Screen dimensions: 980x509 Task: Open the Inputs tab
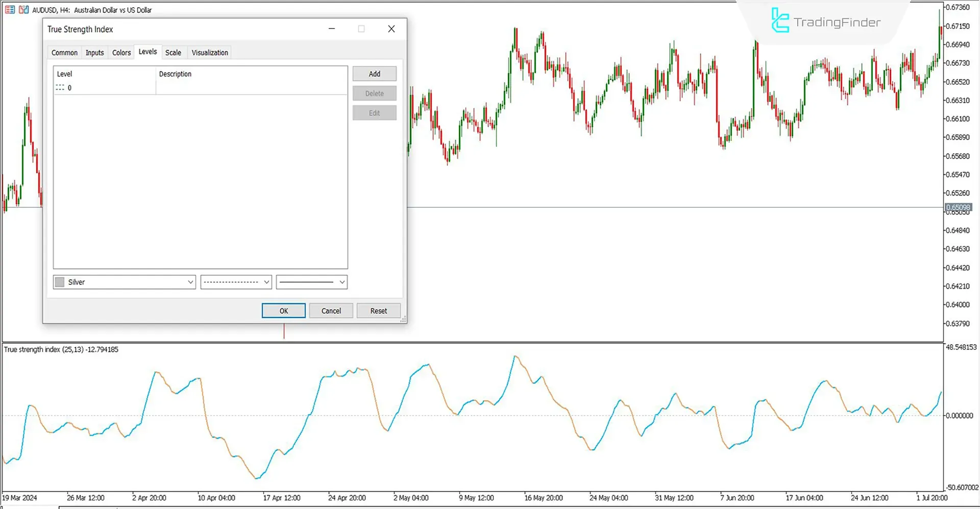94,52
